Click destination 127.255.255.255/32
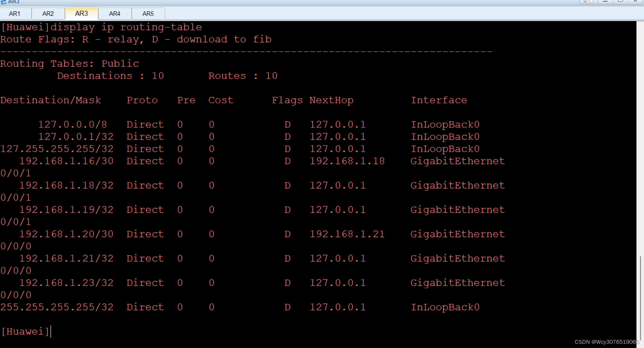This screenshot has height=348, width=644. click(x=57, y=149)
